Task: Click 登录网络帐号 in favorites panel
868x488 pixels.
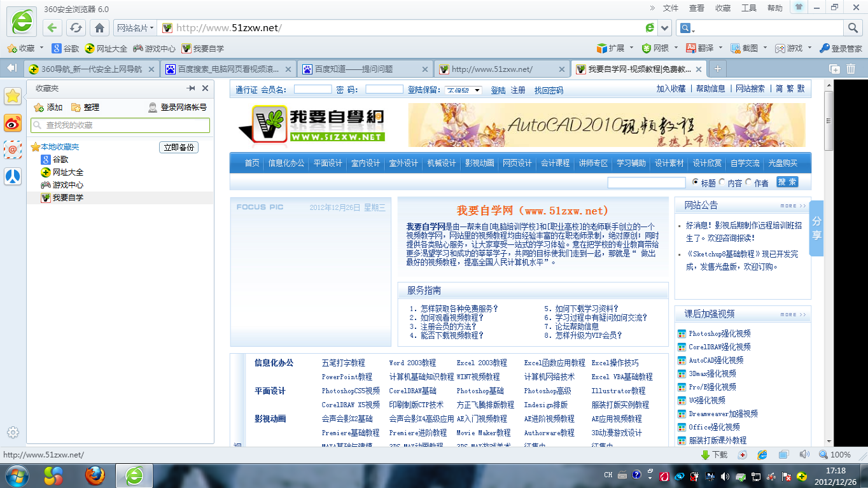Action: 178,108
